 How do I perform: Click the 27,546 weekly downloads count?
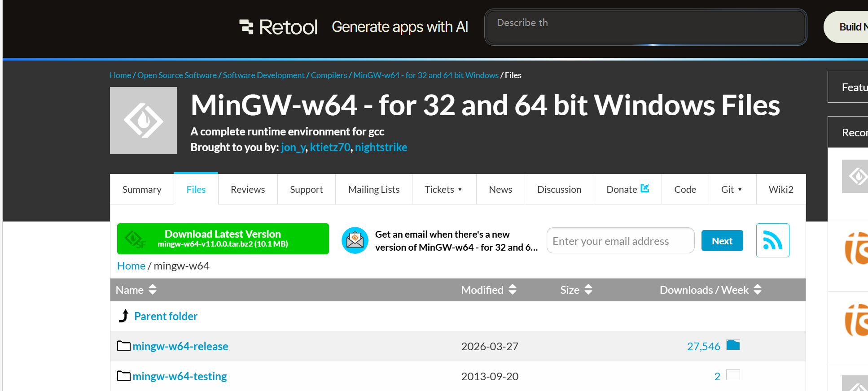(x=703, y=346)
